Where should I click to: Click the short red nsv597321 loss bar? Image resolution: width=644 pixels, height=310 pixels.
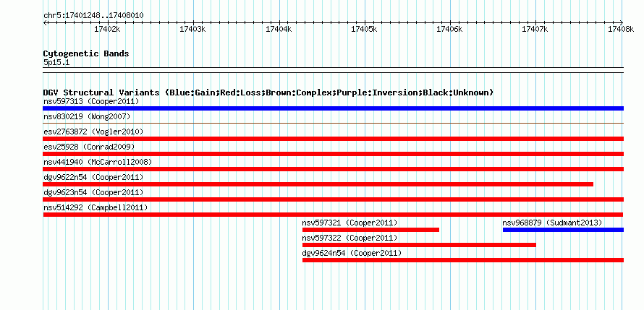(371, 230)
